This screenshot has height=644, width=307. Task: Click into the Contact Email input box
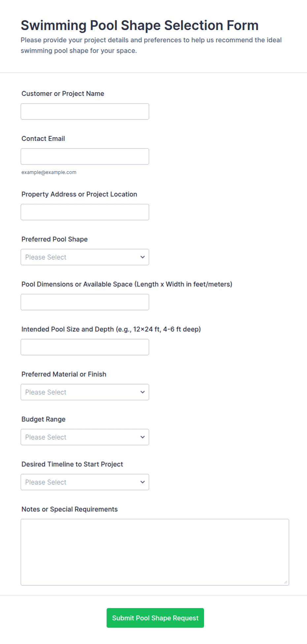coord(85,156)
